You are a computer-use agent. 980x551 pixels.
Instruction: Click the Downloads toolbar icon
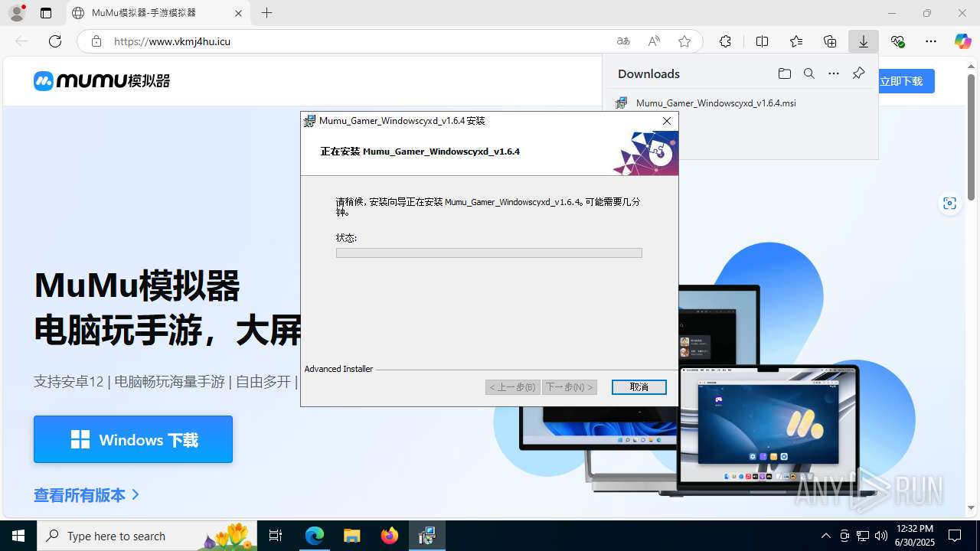click(x=864, y=41)
